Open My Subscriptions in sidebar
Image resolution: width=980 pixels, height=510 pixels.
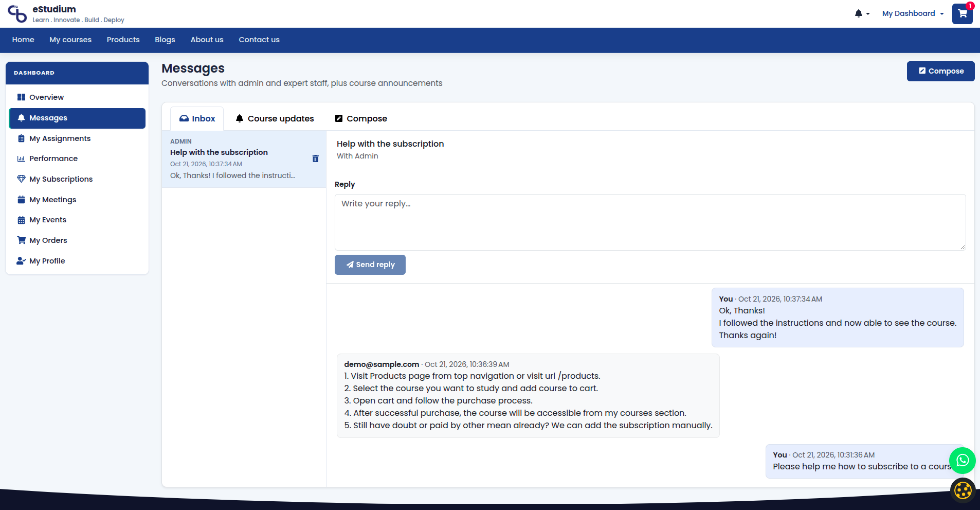tap(77, 179)
